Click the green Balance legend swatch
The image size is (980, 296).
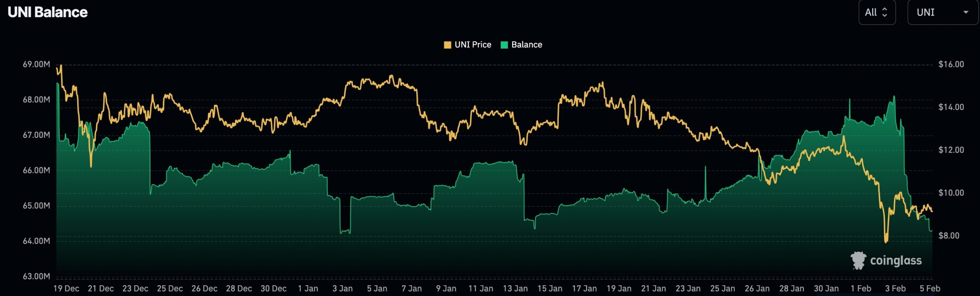pos(504,45)
